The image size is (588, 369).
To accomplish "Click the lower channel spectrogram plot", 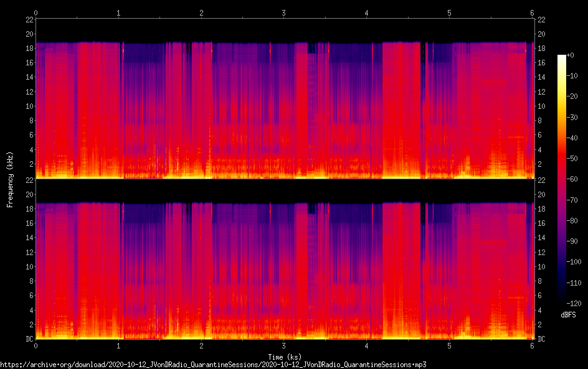I will (x=285, y=259).
